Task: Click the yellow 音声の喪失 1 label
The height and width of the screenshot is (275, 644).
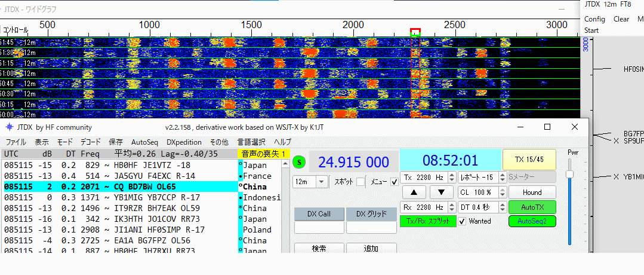Action: pos(264,154)
